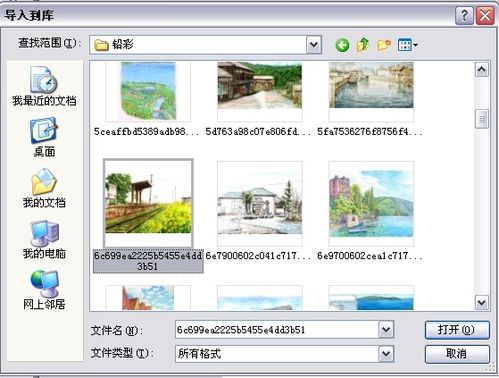The width and height of the screenshot is (499, 378).
Task: Select the bottom-row middle pale blue thumbnail
Action: [260, 298]
